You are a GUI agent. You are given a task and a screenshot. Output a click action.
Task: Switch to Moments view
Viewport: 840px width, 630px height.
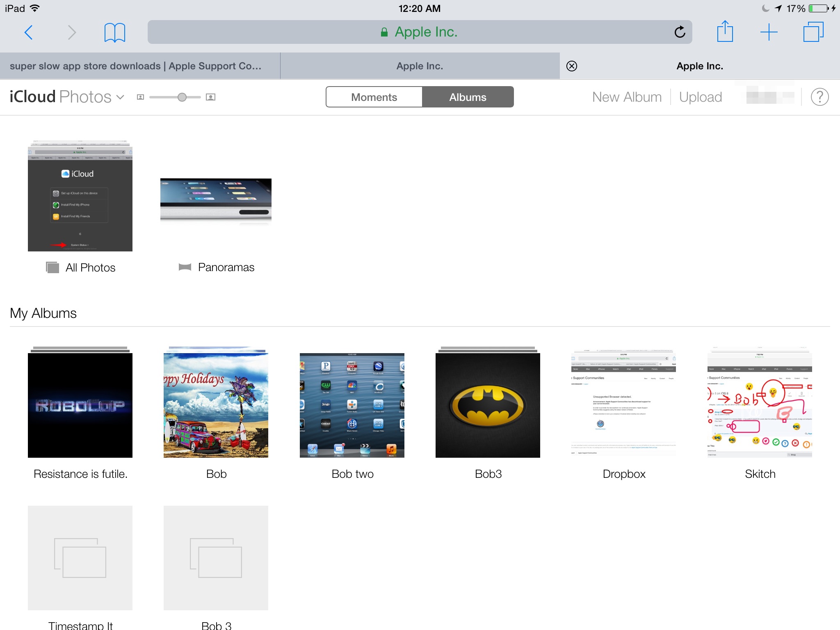pyautogui.click(x=374, y=97)
